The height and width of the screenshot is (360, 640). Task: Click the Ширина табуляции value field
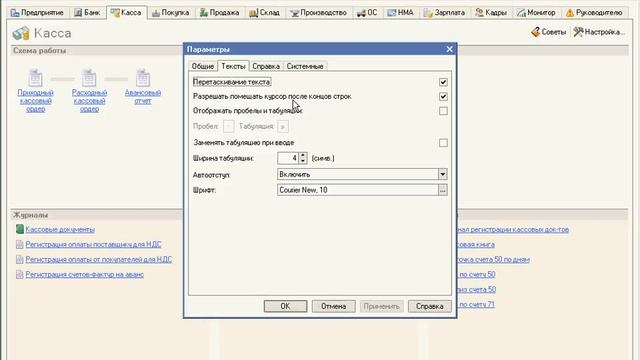288,158
